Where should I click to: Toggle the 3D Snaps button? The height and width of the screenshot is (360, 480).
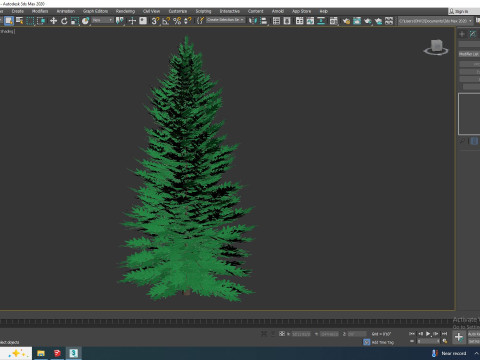(x=155, y=21)
